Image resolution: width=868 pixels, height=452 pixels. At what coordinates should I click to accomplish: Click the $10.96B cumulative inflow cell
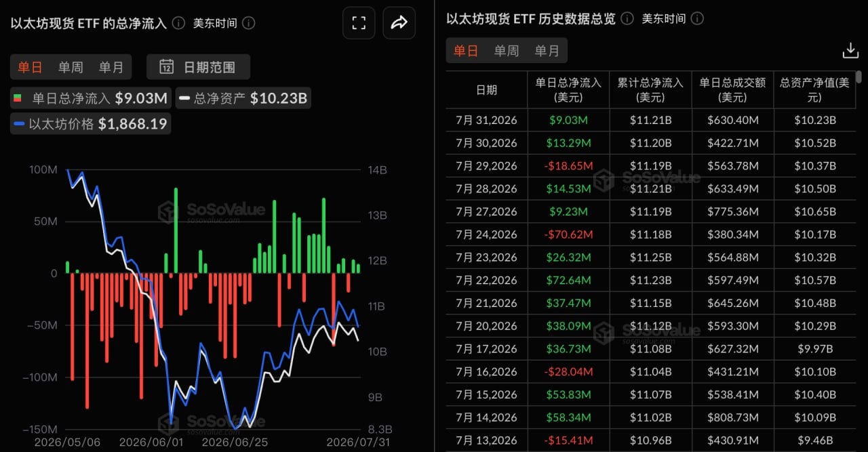coord(650,440)
